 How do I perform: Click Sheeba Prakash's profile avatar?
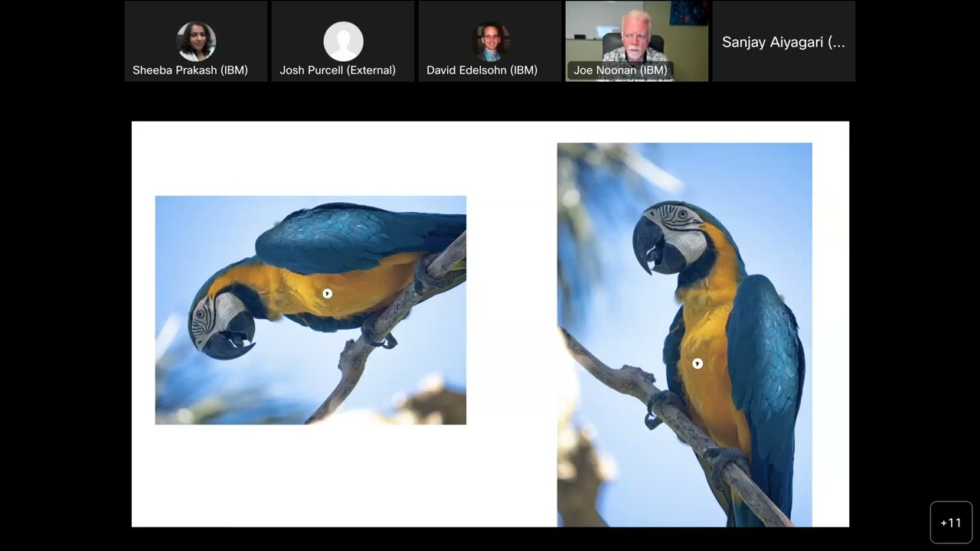click(x=196, y=41)
